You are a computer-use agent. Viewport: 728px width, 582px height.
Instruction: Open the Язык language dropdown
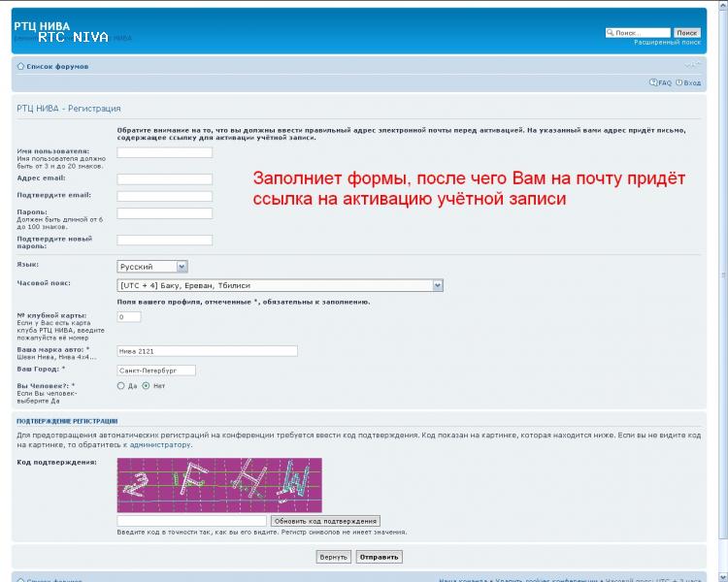(152, 267)
